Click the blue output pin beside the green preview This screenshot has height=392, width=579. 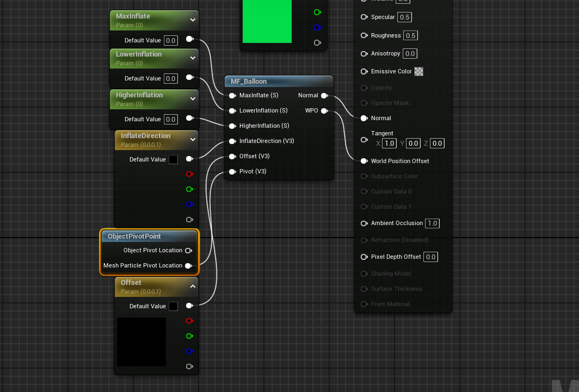click(x=317, y=28)
